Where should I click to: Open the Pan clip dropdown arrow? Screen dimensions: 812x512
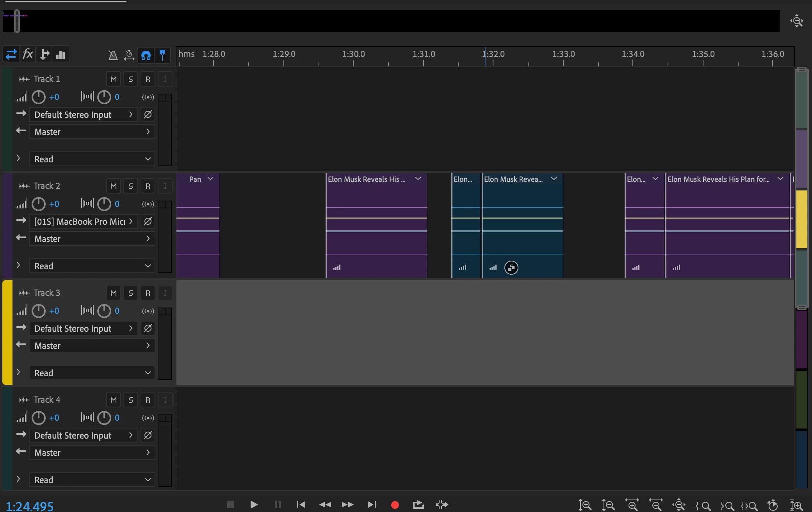[210, 179]
